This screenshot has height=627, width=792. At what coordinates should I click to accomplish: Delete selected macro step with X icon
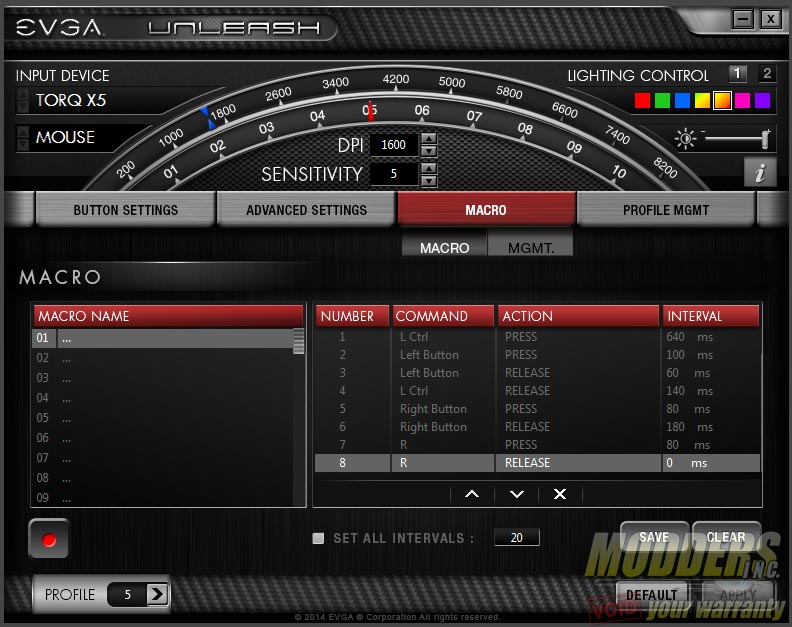pos(560,494)
